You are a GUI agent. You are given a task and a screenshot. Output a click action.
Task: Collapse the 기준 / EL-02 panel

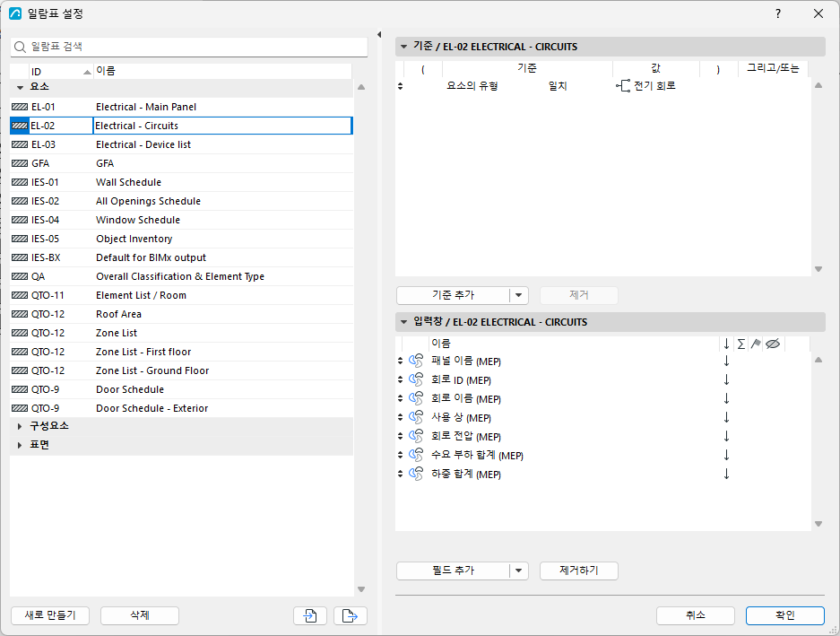pos(404,47)
